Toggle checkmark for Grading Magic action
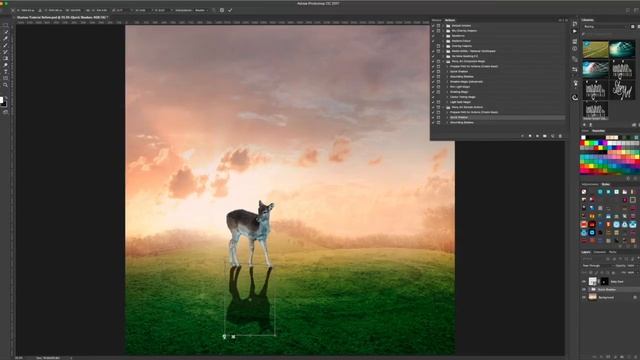640x360 pixels. [433, 92]
